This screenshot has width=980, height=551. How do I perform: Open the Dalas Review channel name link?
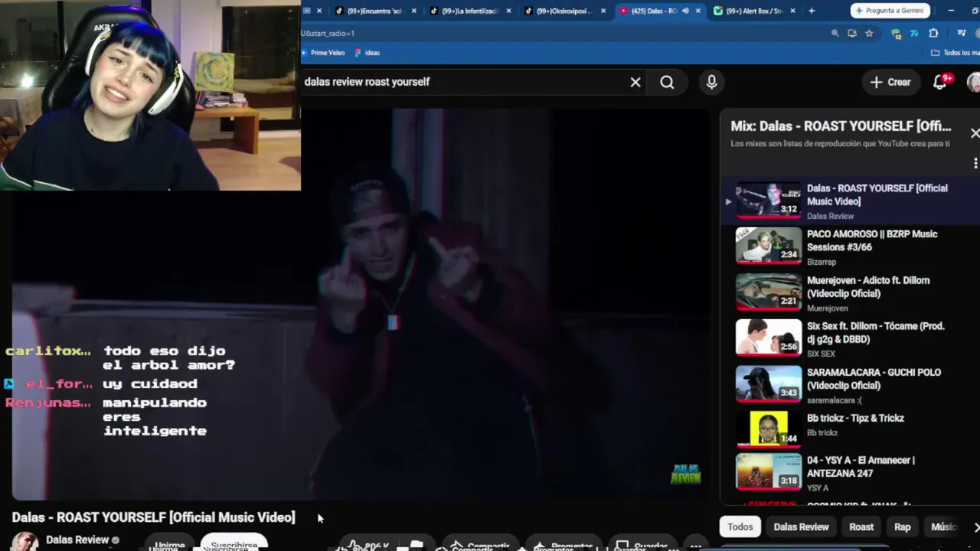tap(77, 540)
